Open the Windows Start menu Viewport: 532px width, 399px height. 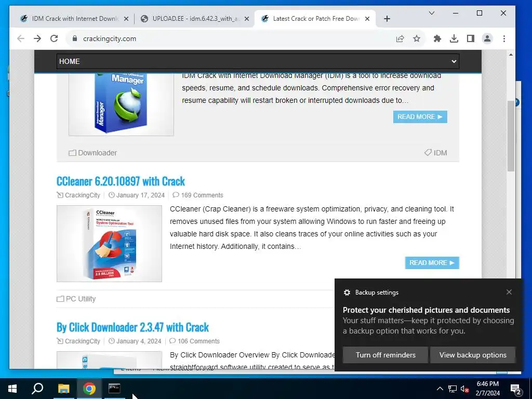tap(12, 389)
